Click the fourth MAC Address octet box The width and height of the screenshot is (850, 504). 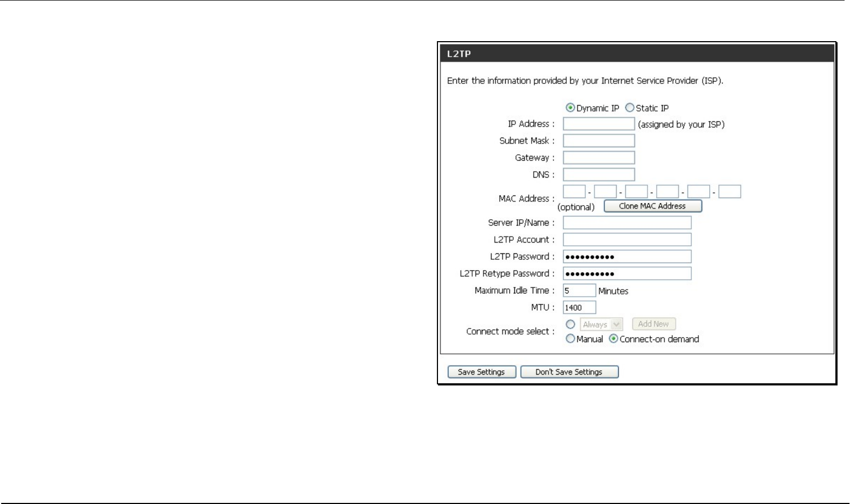coord(668,192)
